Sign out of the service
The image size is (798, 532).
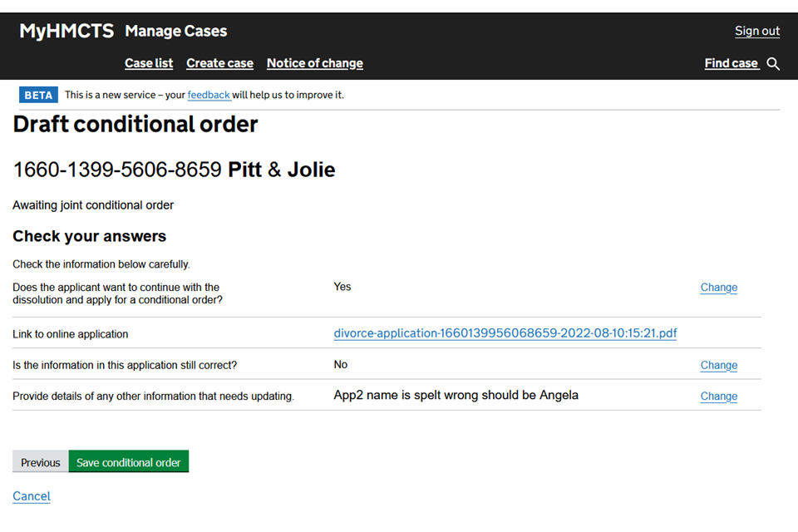click(x=756, y=32)
